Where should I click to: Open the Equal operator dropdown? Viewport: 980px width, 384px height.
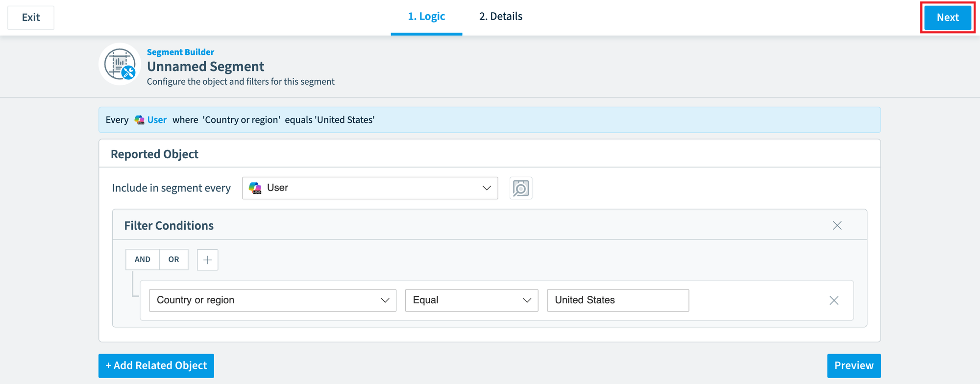pyautogui.click(x=471, y=300)
